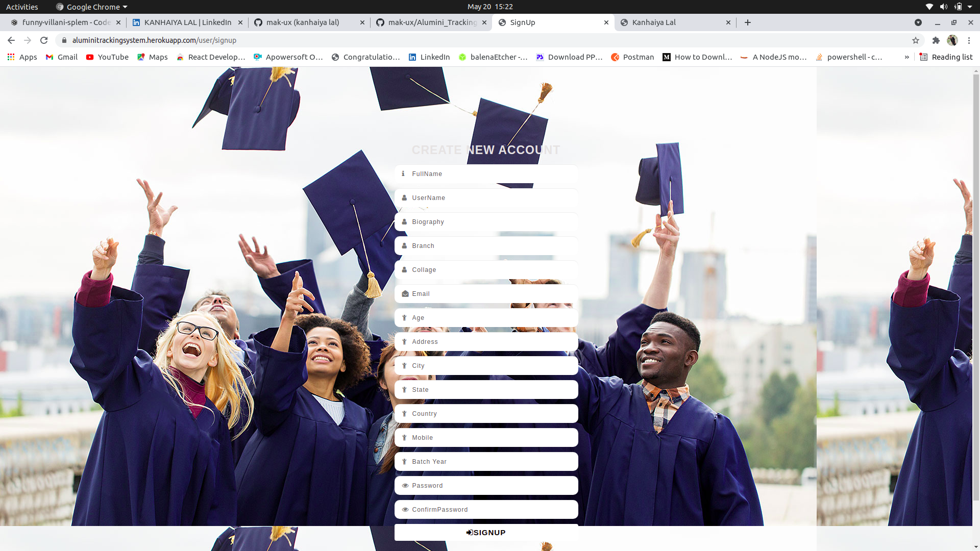
Task: Switch to the KANHAIYA LAL LinkedIn tab
Action: (x=187, y=22)
